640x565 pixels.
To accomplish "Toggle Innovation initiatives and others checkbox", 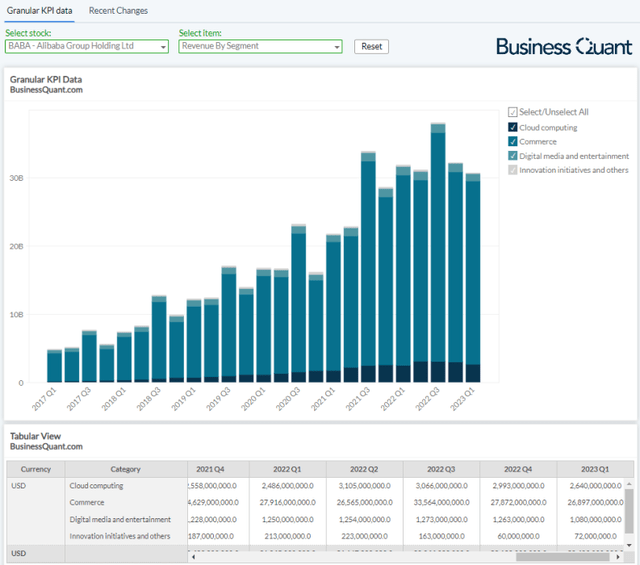I will tap(513, 170).
